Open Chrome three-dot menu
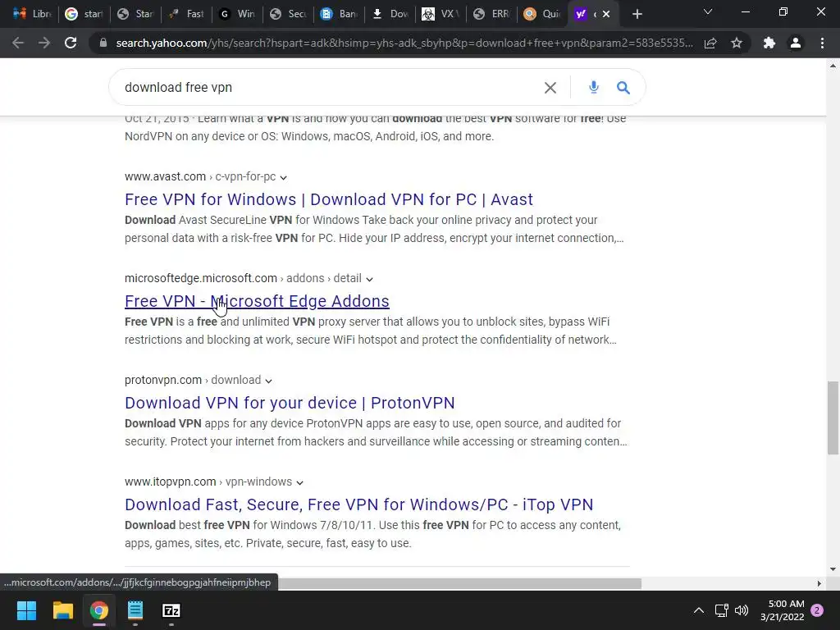 point(822,43)
